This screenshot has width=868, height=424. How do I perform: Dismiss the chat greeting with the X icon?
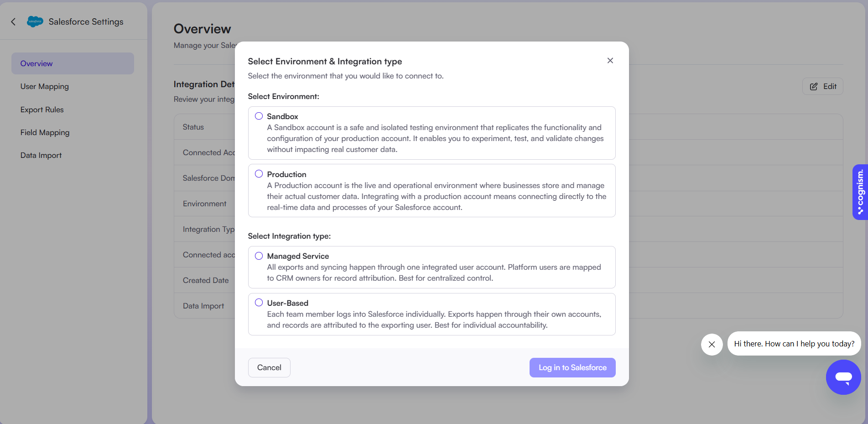coord(712,344)
